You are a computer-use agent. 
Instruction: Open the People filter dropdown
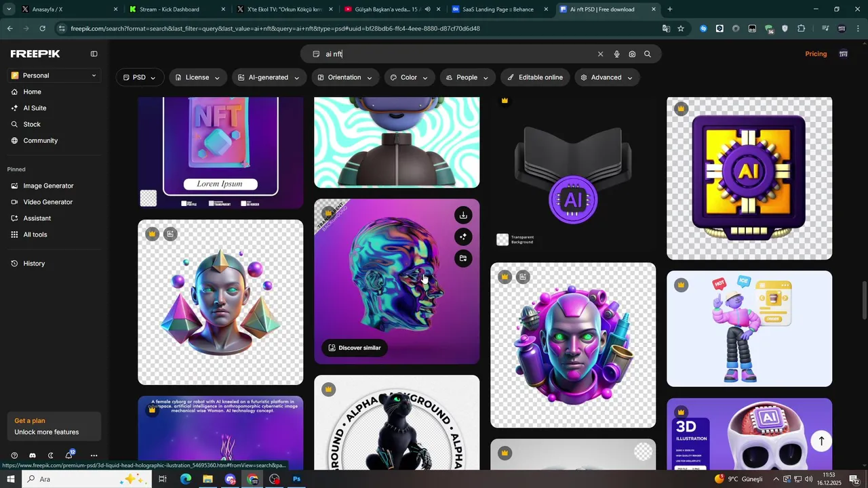tap(467, 77)
